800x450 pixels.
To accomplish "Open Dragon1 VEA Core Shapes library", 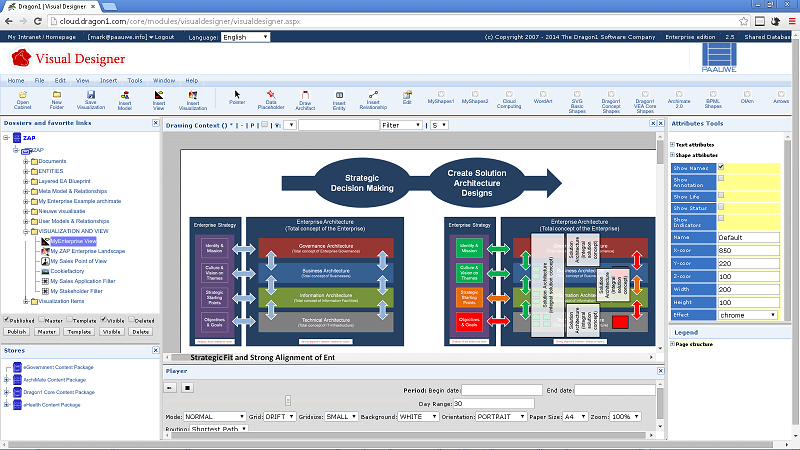I will pos(645,103).
